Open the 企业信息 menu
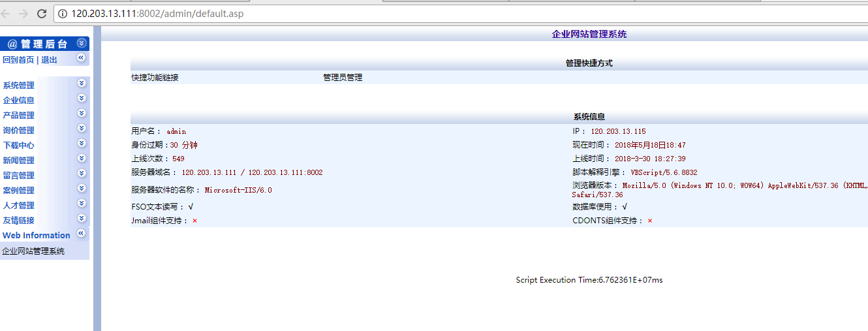The image size is (868, 331). 19,101
